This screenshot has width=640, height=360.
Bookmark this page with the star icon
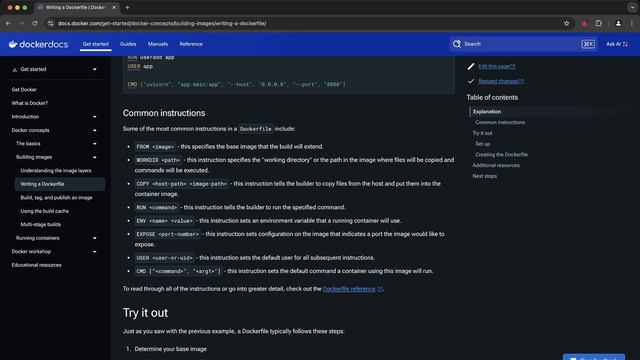tap(567, 24)
